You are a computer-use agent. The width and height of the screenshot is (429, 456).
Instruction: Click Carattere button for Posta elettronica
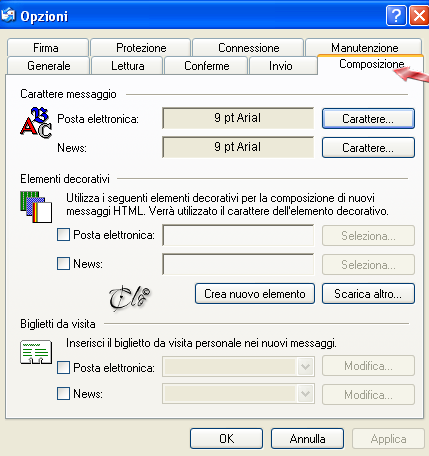368,118
